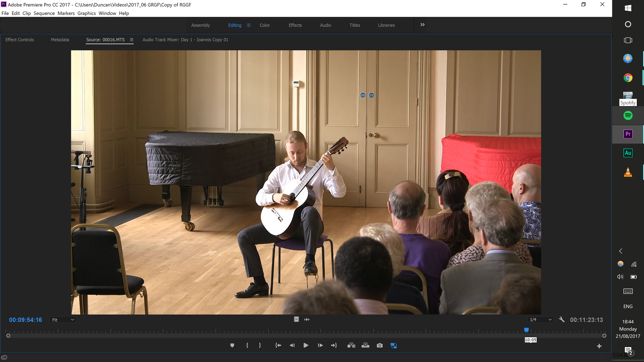Toggle the blue proxies swap button

click(394, 345)
